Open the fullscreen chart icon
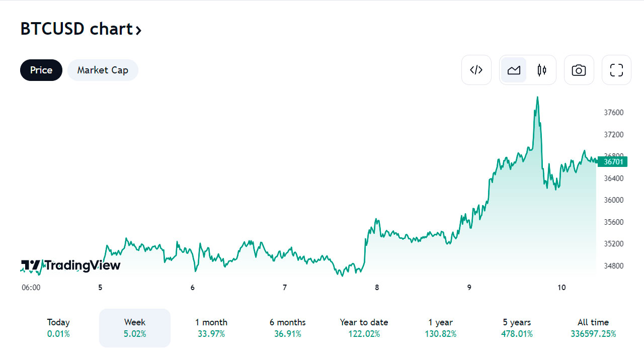The height and width of the screenshot is (362, 644). (616, 70)
